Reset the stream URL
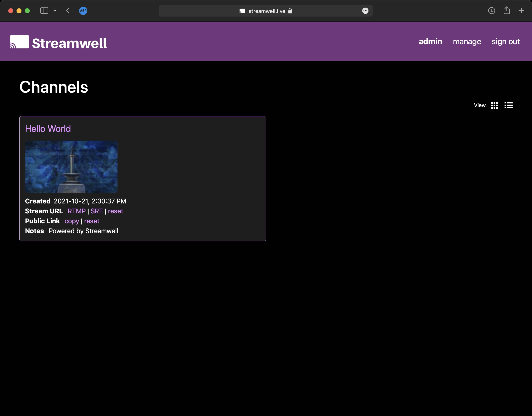This screenshot has width=532, height=416. coord(115,211)
